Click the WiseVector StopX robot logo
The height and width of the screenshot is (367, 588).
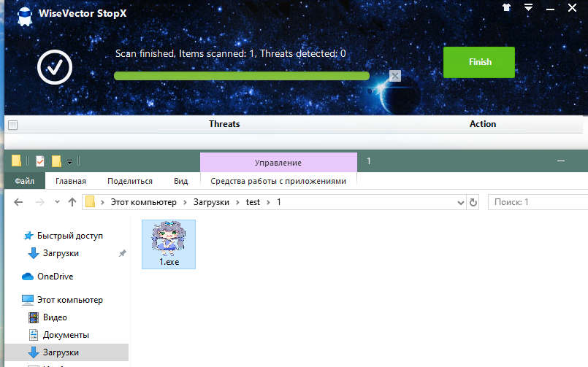(x=25, y=16)
